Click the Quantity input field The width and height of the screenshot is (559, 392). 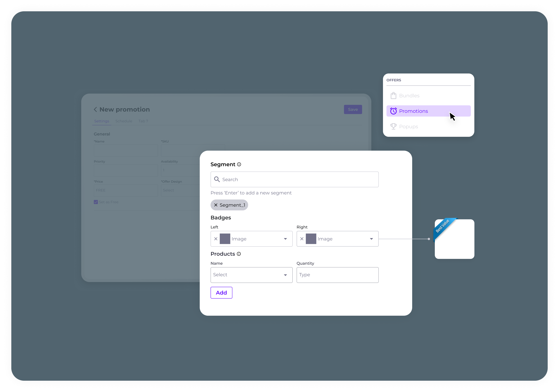[x=337, y=275]
